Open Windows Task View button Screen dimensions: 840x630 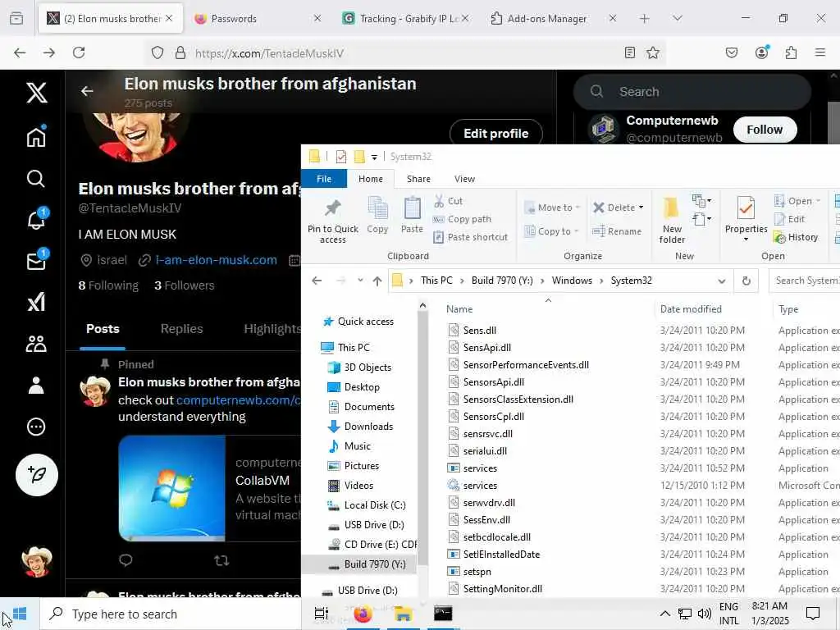tap(322, 614)
